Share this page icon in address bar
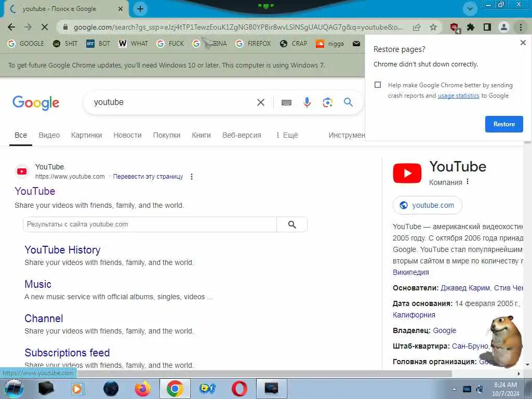 (417, 27)
